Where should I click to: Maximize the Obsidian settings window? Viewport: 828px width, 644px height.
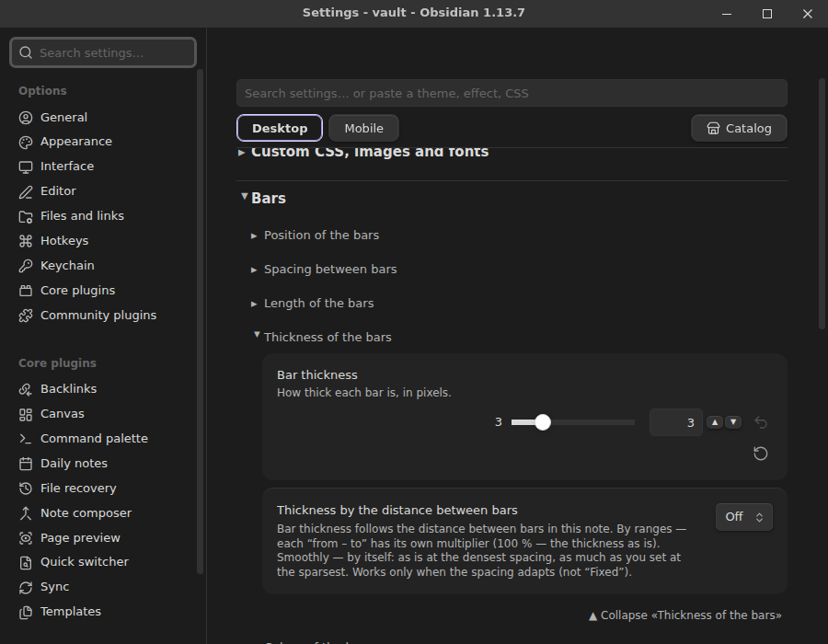767,14
